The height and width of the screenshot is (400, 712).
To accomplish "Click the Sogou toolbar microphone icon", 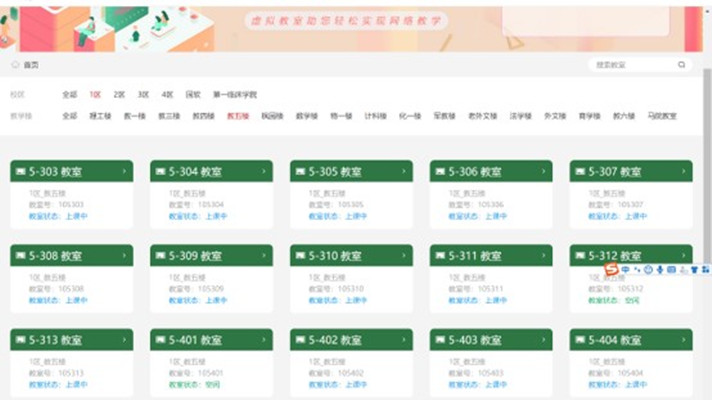I will pyautogui.click(x=660, y=270).
